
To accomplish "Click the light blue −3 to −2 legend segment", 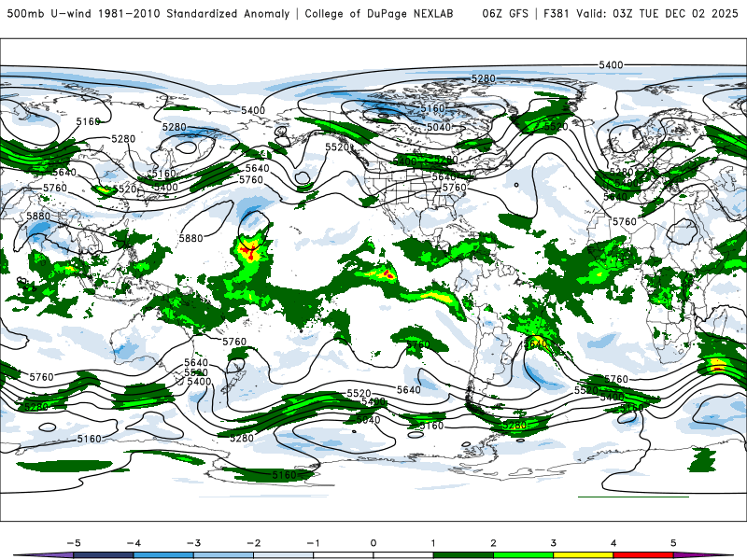I will tap(223, 555).
